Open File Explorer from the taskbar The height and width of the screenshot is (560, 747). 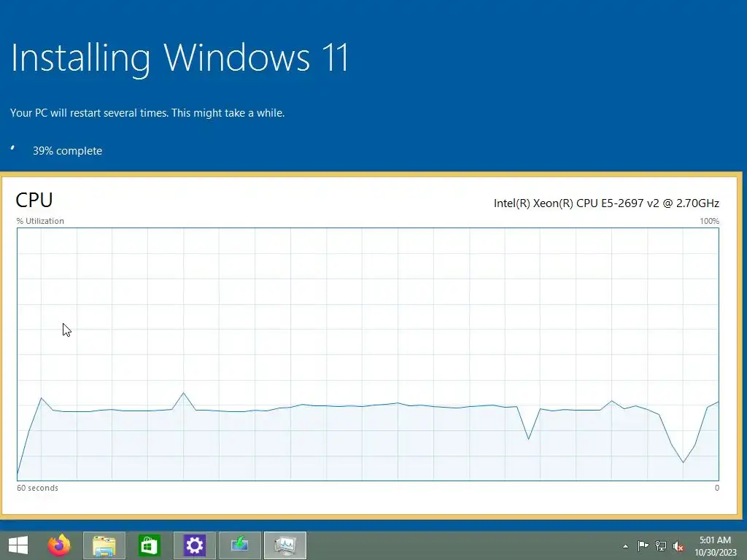click(x=104, y=545)
